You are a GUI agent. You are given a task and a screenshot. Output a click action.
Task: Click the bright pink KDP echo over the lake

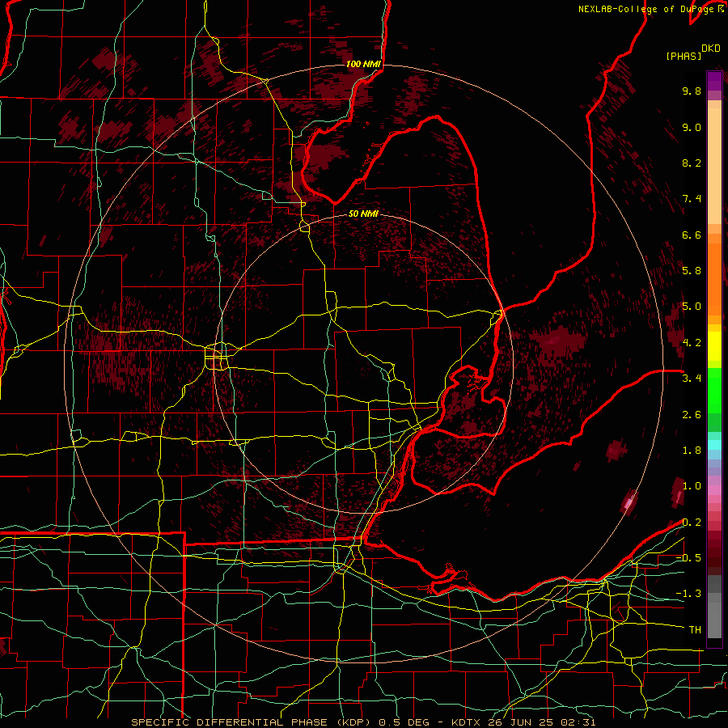629,502
